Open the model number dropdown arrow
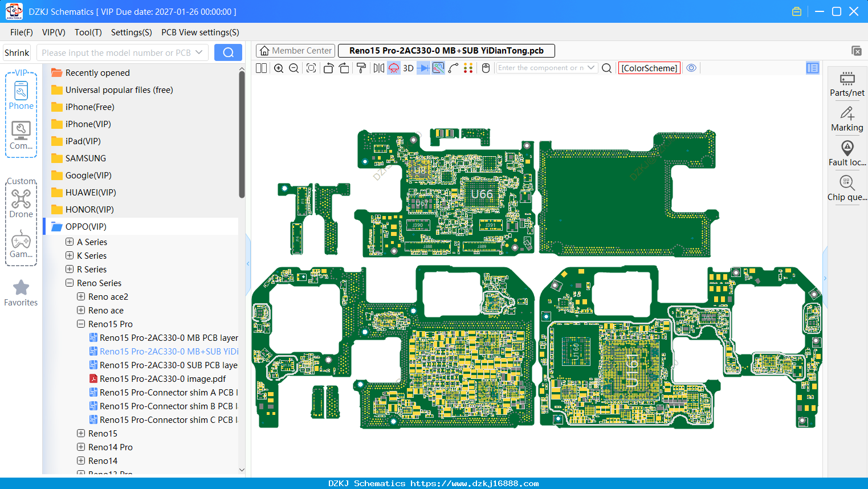The image size is (868, 489). click(199, 52)
